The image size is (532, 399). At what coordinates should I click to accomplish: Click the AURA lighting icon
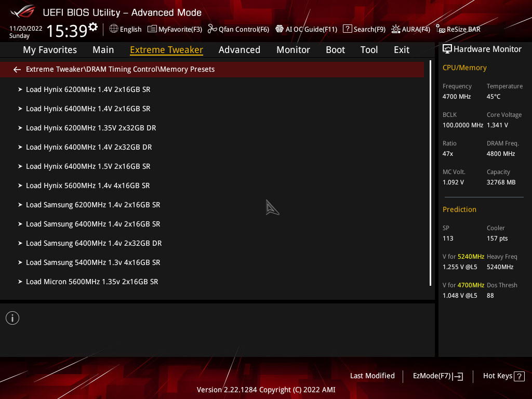tap(395, 29)
